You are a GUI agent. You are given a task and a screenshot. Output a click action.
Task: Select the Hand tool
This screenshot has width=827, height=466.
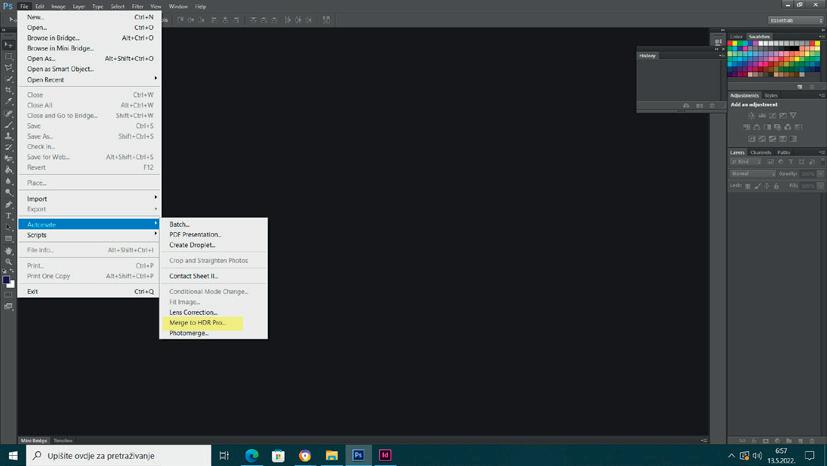8,250
